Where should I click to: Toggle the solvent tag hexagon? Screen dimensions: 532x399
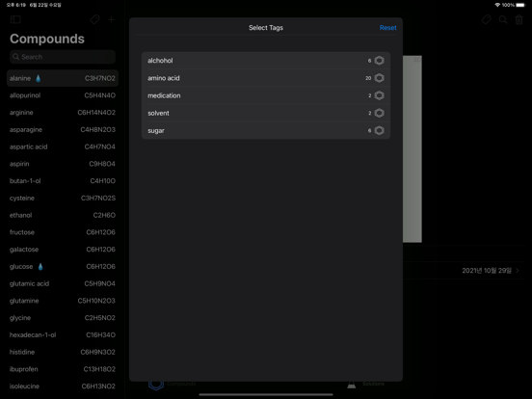pos(379,113)
